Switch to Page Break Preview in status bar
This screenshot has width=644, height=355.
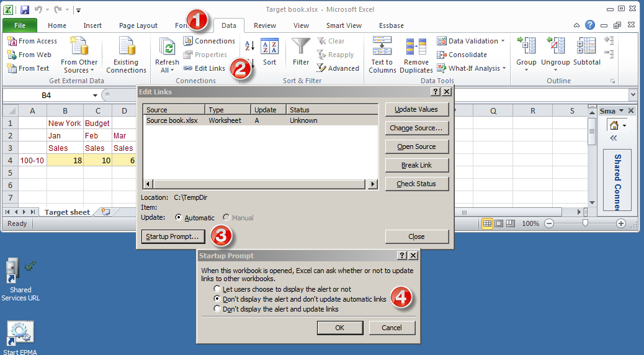[511, 223]
